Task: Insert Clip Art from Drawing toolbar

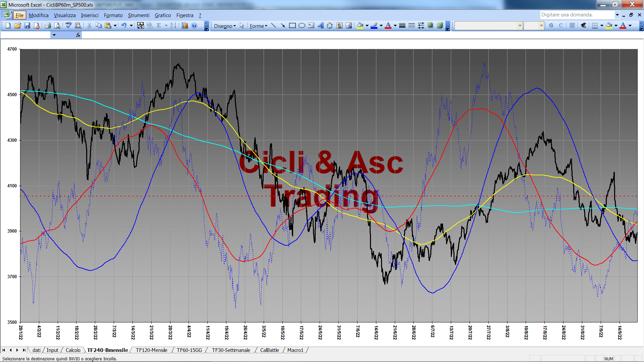Action: (x=339, y=25)
